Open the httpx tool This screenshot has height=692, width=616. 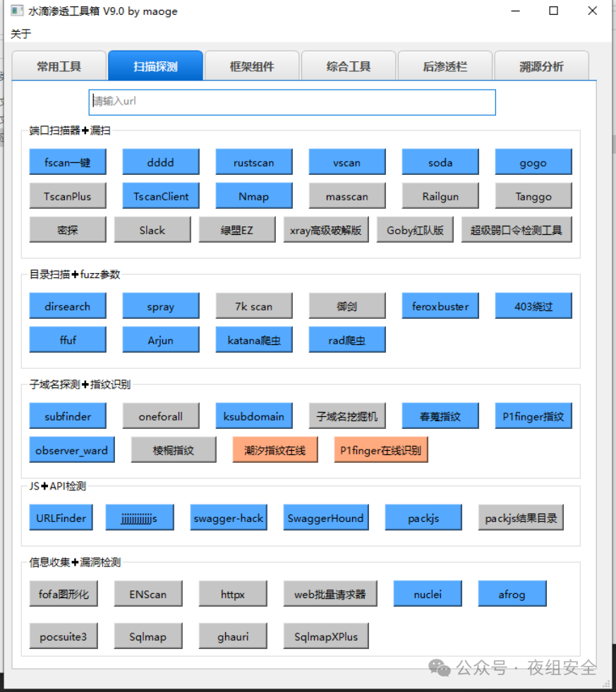point(233,593)
